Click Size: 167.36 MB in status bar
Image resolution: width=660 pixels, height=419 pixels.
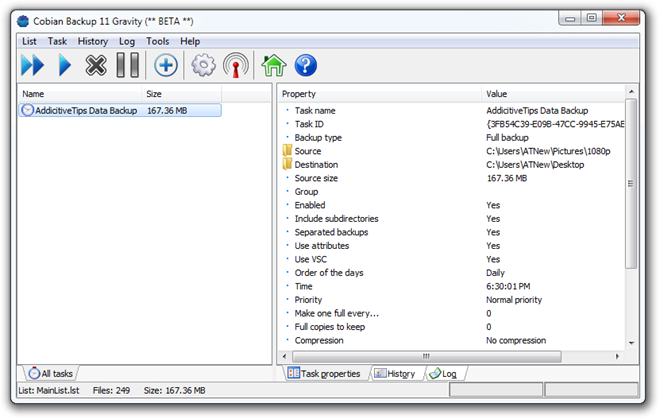click(174, 390)
